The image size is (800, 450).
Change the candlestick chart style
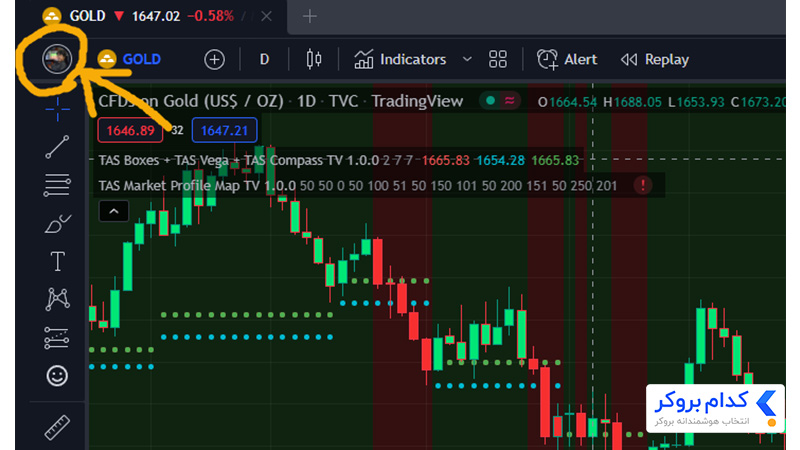[314, 59]
